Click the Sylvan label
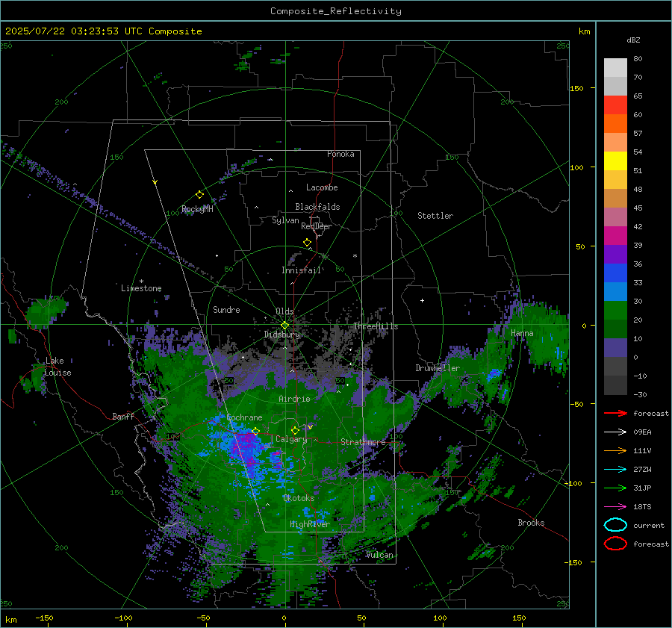 (x=285, y=220)
